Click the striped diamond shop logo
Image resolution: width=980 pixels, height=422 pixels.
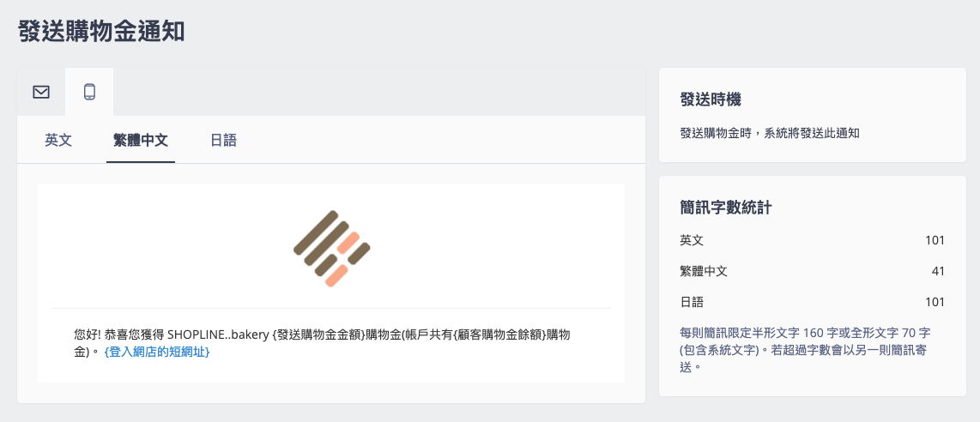coord(332,249)
